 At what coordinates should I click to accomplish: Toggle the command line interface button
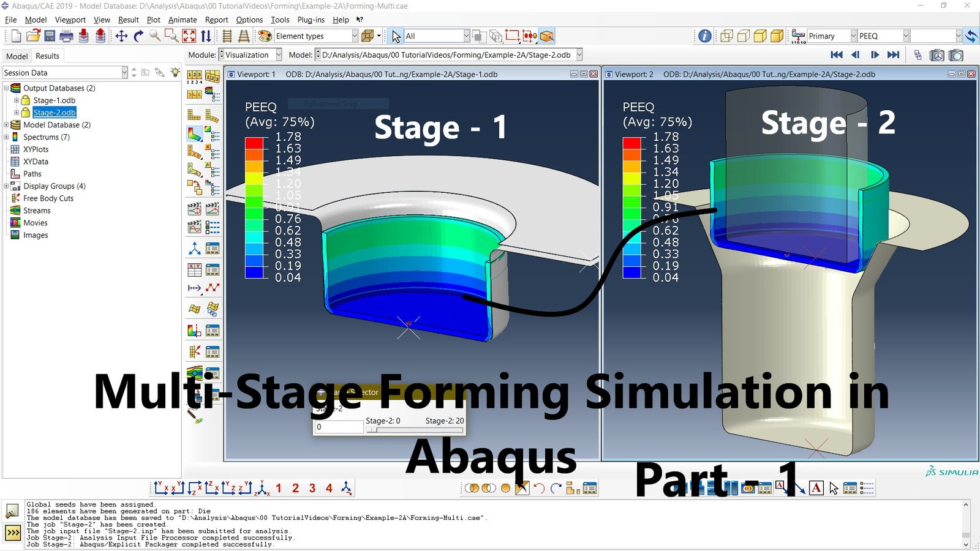pyautogui.click(x=12, y=533)
